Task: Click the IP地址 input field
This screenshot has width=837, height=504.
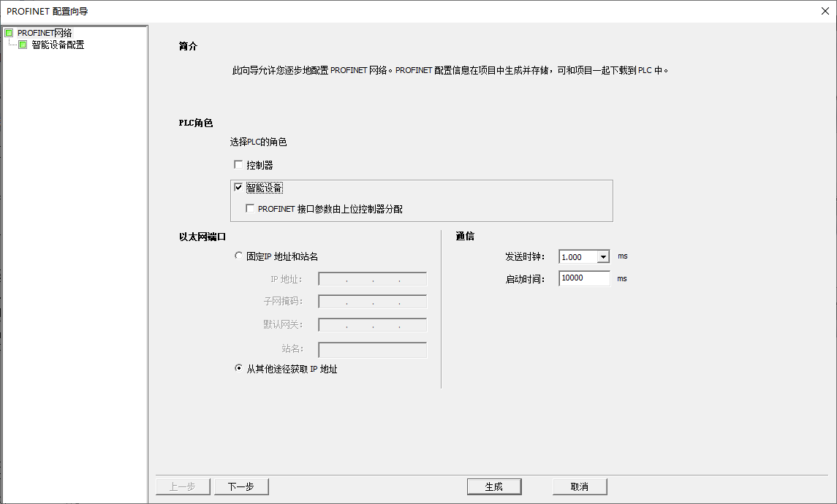Action: tap(372, 278)
